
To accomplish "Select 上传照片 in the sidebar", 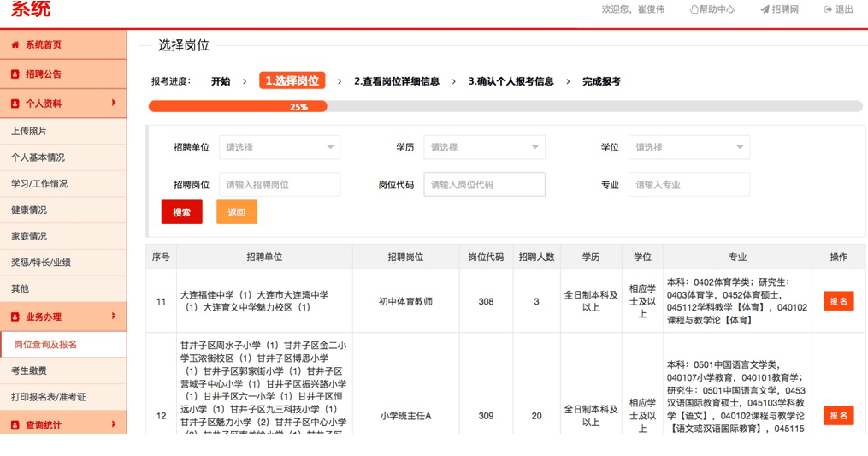I will [29, 132].
